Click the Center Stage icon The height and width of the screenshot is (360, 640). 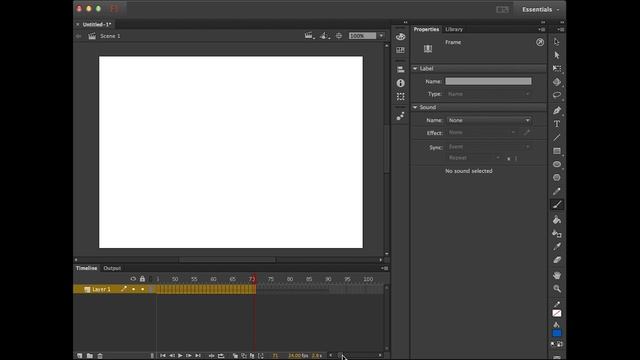pyautogui.click(x=339, y=36)
